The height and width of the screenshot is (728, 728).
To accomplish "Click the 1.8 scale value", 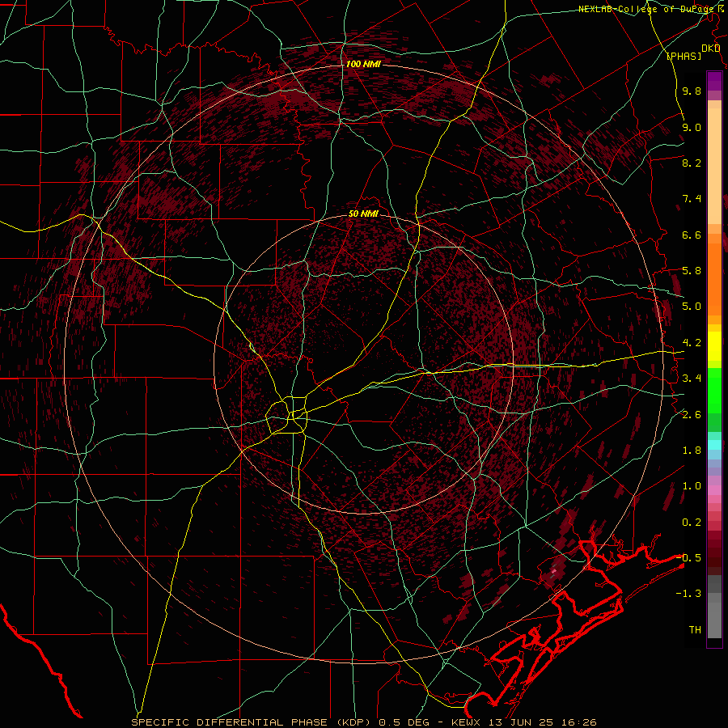I will (x=692, y=451).
